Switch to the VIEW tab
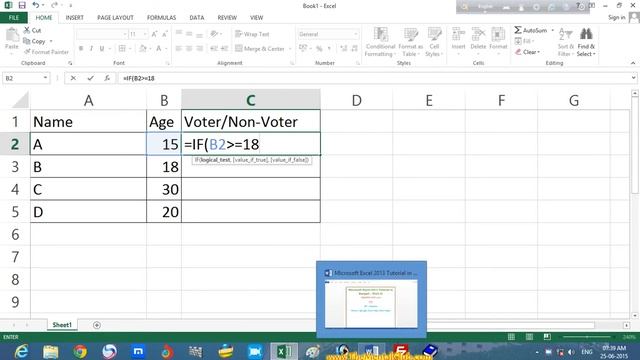This screenshot has width=640, height=360. (256, 18)
